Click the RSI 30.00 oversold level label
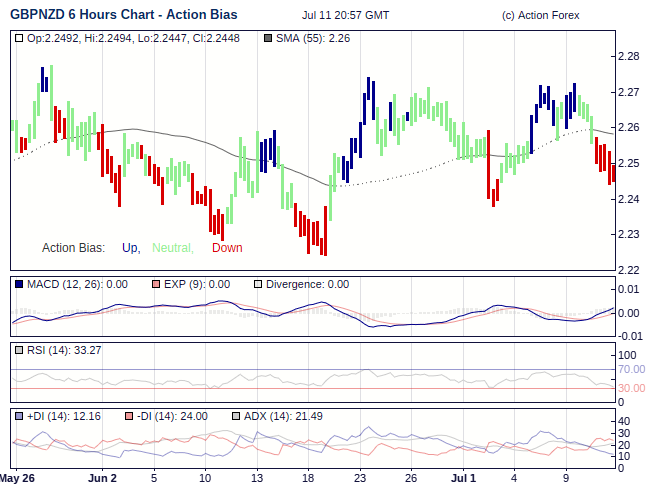 (631, 388)
